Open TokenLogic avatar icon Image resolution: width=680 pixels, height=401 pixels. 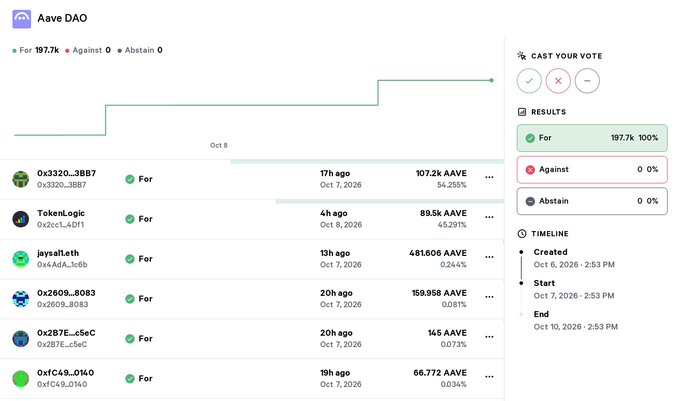(20, 219)
